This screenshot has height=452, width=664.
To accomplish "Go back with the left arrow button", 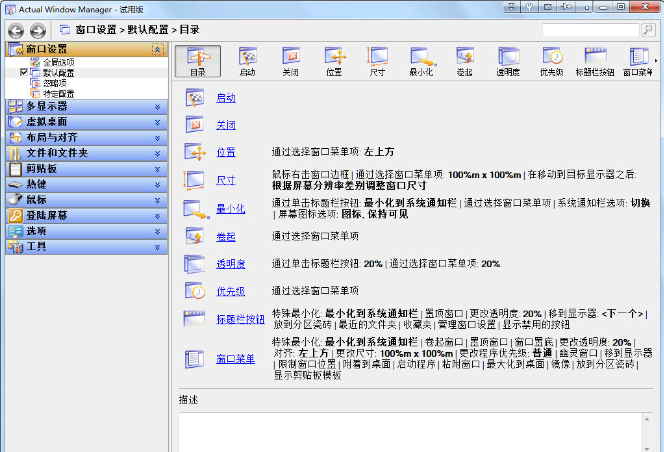I will coord(16,31).
